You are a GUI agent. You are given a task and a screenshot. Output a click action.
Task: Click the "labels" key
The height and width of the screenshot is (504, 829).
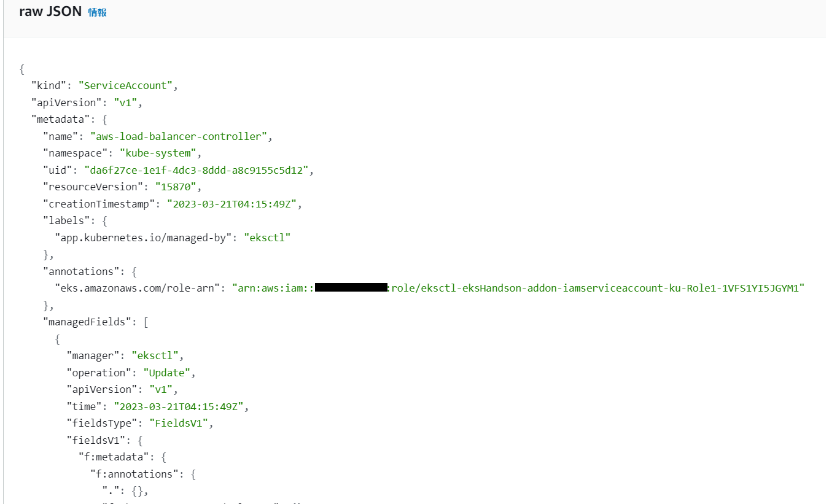[67, 221]
